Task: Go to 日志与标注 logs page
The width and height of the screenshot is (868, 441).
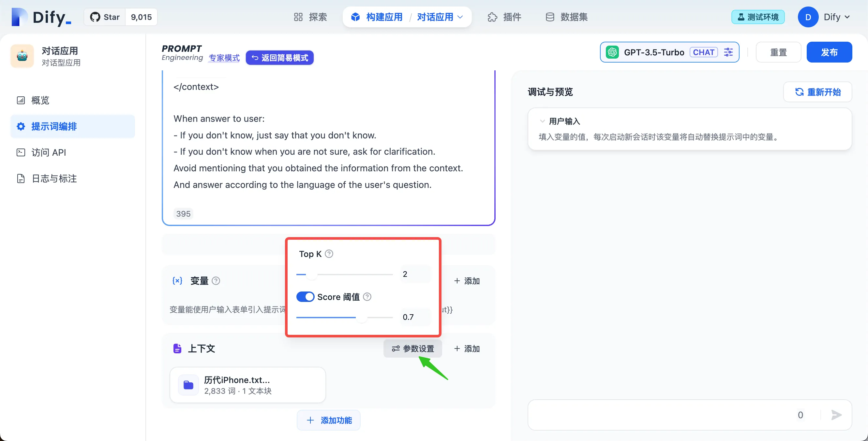Action: (x=54, y=178)
